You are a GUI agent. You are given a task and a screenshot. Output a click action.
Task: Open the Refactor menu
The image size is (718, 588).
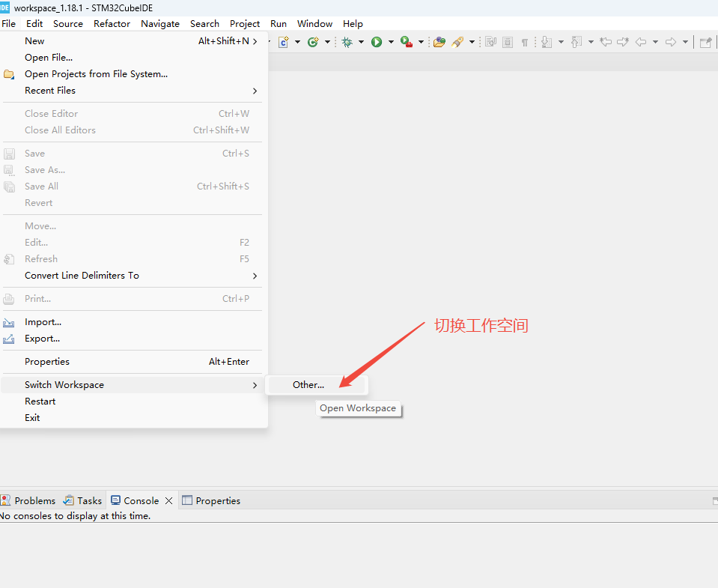point(112,24)
